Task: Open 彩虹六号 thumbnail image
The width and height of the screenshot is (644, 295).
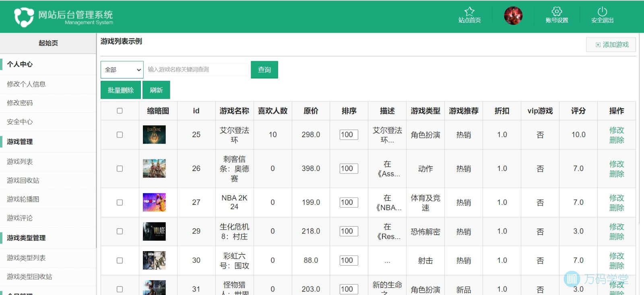Action: coord(154,260)
